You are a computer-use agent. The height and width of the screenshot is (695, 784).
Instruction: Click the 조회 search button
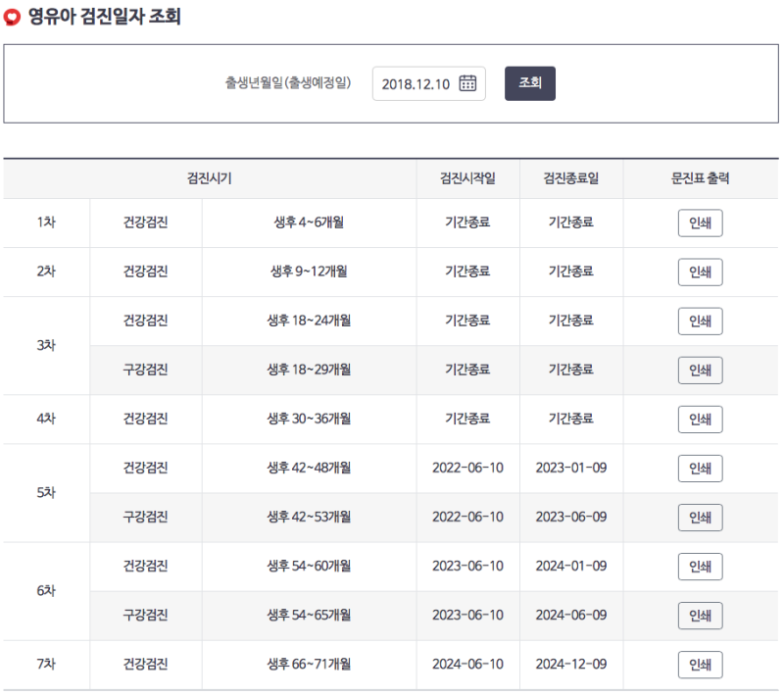(x=529, y=83)
